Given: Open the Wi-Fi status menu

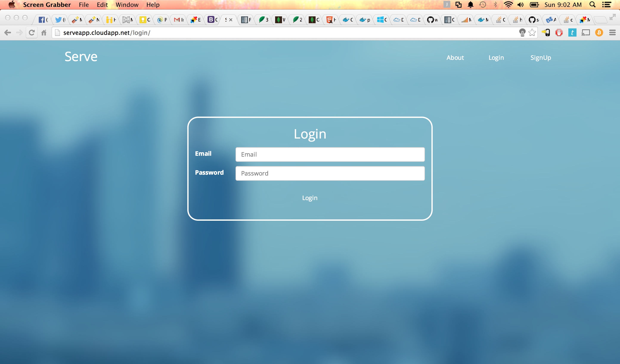Looking at the screenshot, I should (x=508, y=5).
